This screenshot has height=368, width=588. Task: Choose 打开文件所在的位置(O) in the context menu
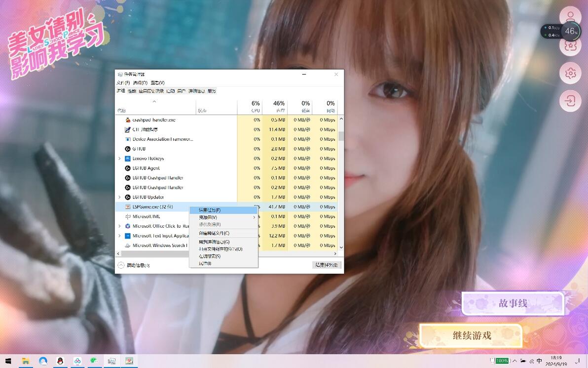point(223,249)
